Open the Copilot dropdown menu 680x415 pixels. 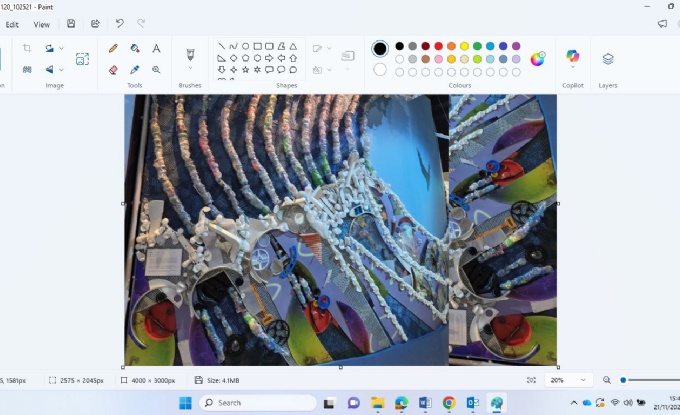click(573, 69)
